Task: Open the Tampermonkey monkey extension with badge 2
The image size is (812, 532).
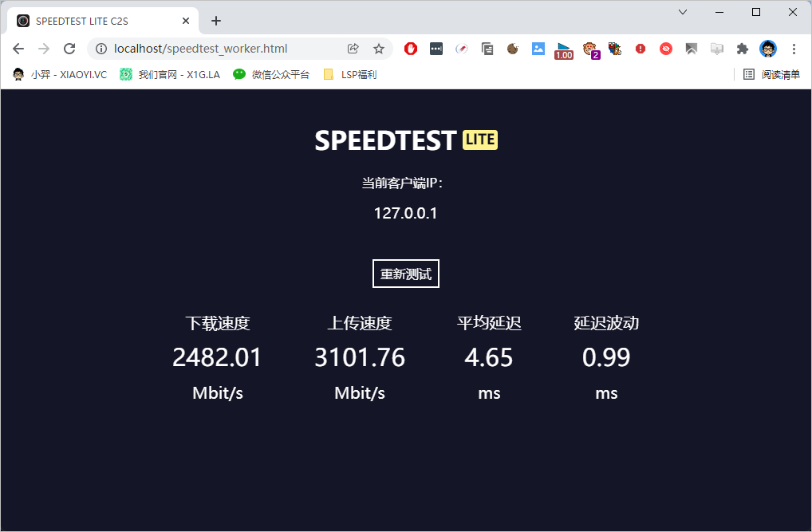Action: [590, 49]
